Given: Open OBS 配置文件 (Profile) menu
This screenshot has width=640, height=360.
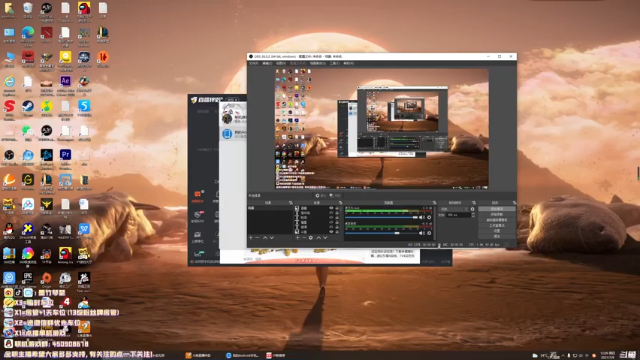Looking at the screenshot, I should (298, 63).
